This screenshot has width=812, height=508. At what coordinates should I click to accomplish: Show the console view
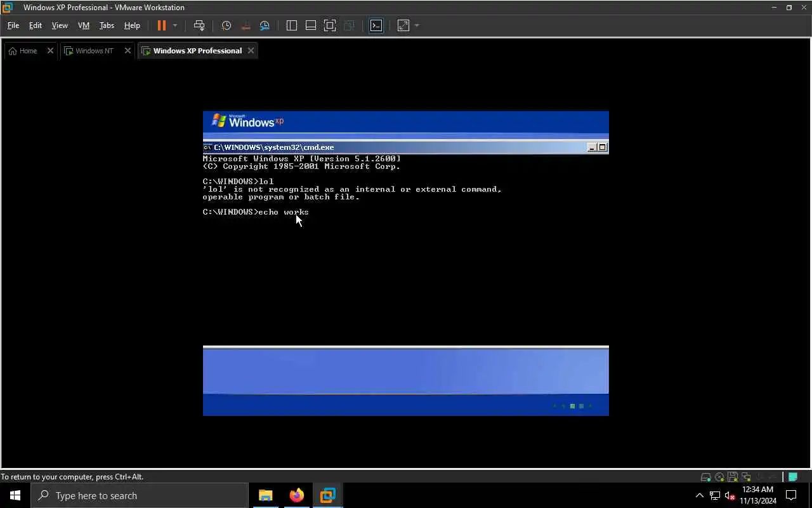[376, 25]
